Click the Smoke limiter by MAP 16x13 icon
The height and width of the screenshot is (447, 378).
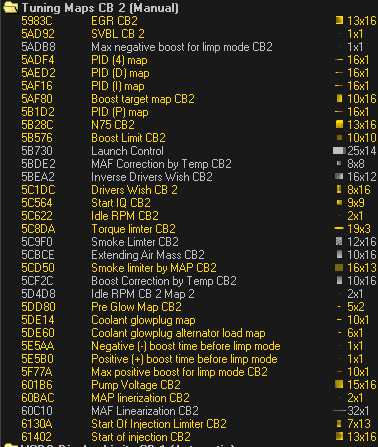point(339,267)
